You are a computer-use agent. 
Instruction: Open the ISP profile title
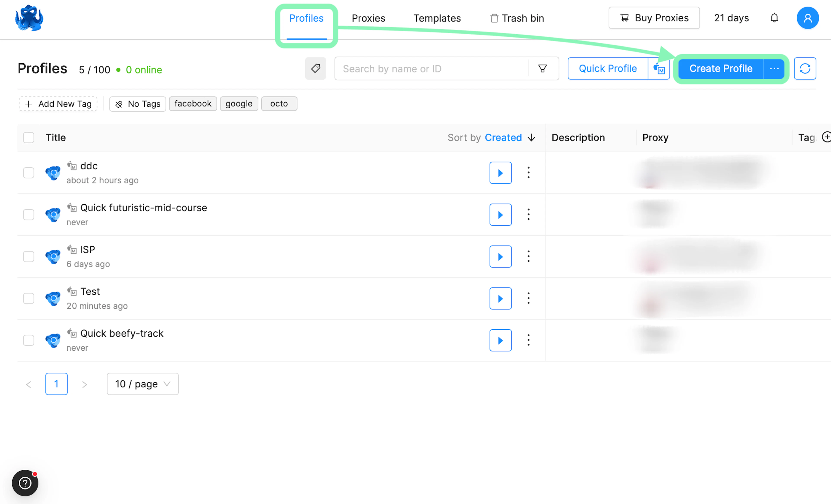(x=88, y=249)
